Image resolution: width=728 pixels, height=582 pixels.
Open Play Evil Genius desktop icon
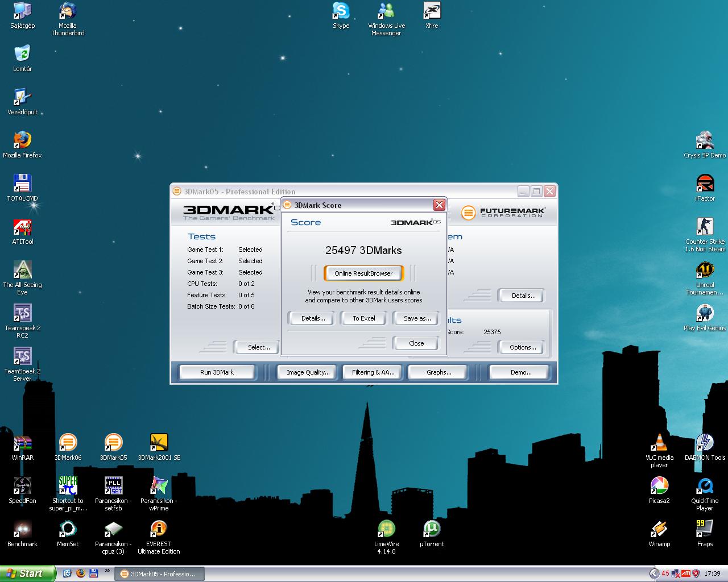[x=705, y=318]
